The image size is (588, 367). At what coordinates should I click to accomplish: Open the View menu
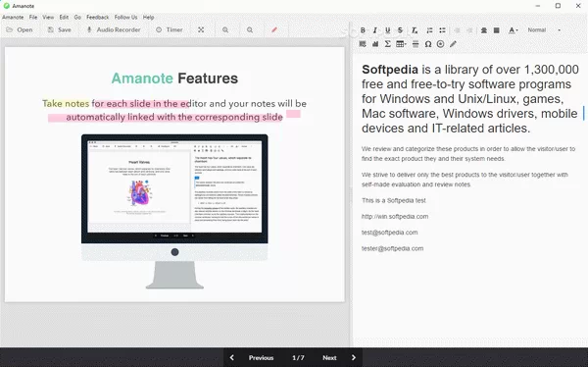click(48, 17)
